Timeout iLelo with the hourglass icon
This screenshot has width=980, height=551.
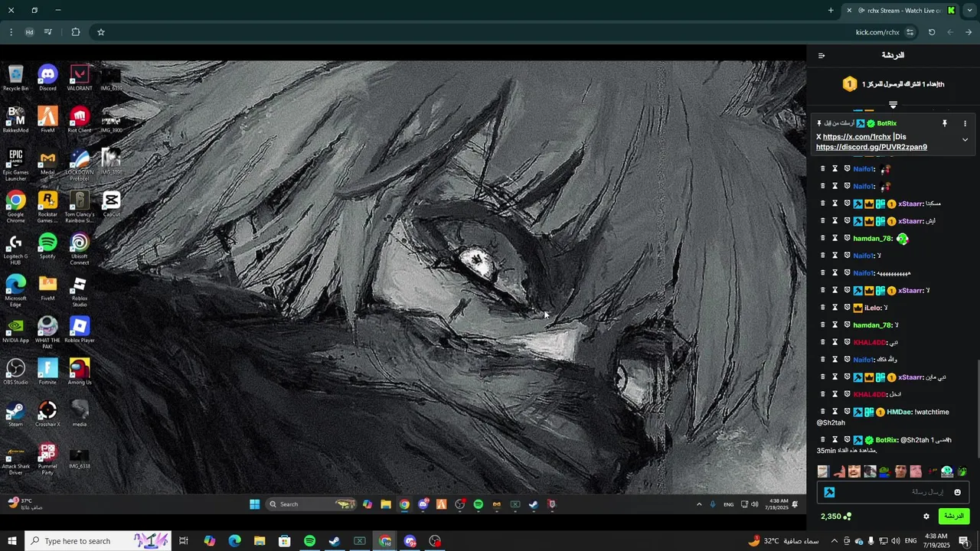click(x=835, y=308)
